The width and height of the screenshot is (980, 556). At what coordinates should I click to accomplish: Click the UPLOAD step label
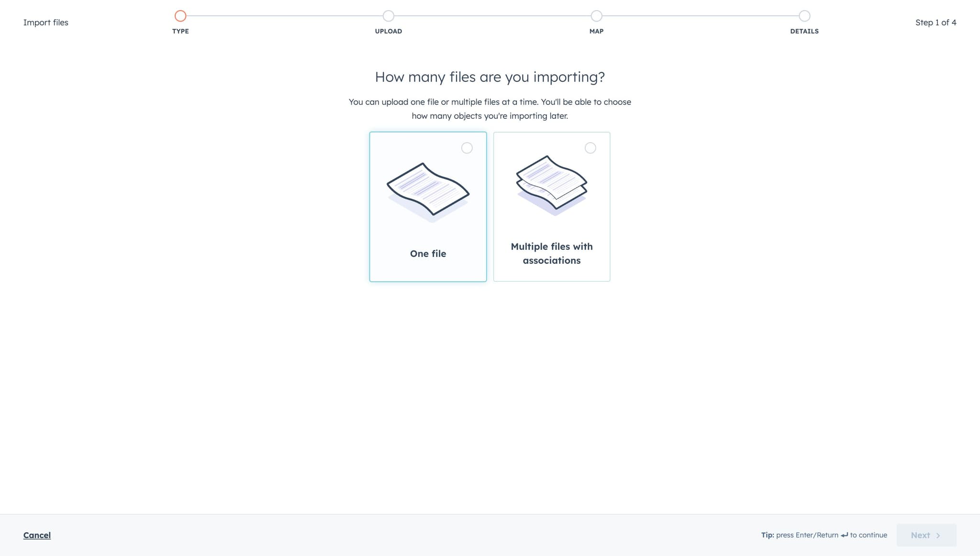pyautogui.click(x=388, y=31)
